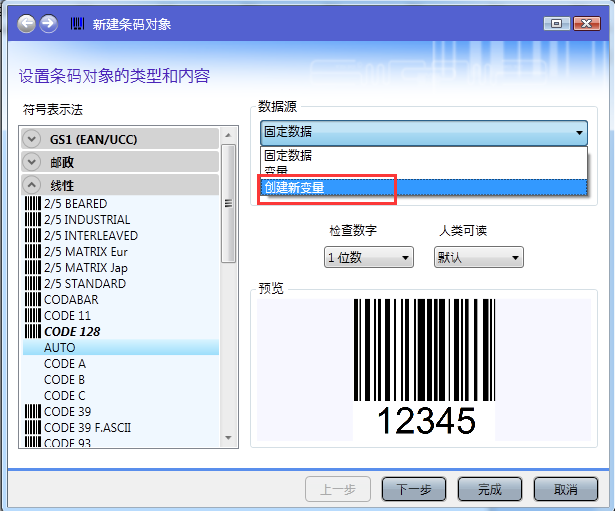This screenshot has width=615, height=511.
Task: Click the forward arrow in the title bar
Action: pos(48,24)
